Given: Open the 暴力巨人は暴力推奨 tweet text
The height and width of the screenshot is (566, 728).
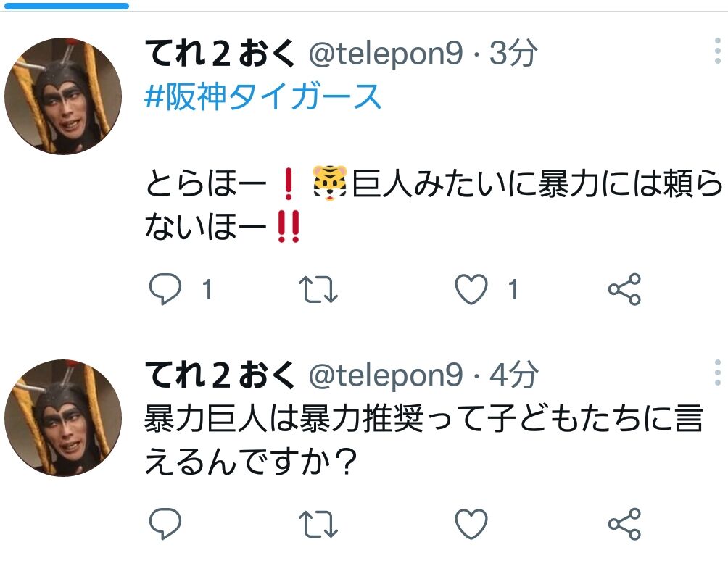Looking at the screenshot, I should pyautogui.click(x=423, y=441).
